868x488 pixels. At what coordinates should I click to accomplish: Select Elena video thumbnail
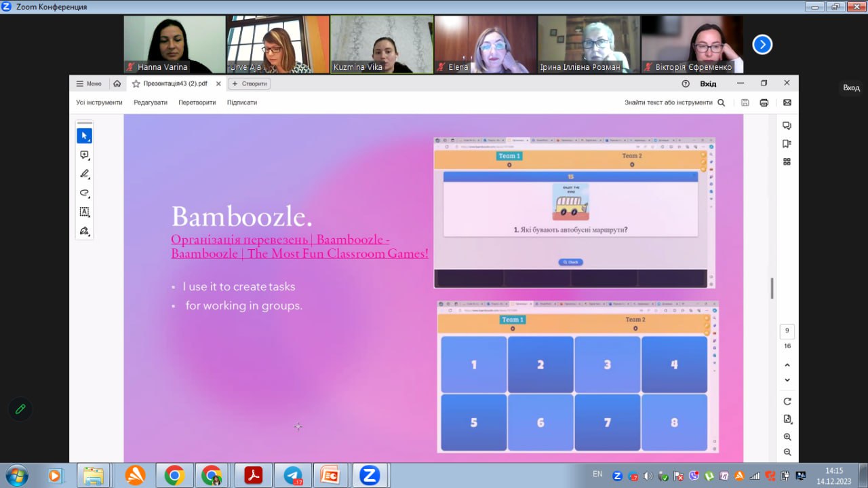(x=486, y=45)
